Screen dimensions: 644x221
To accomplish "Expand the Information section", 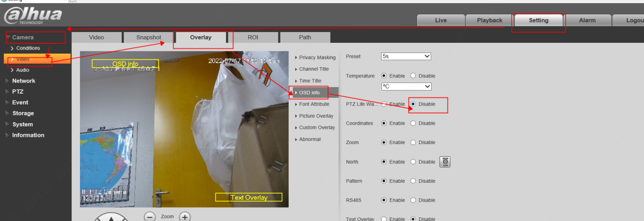I will coord(28,135).
